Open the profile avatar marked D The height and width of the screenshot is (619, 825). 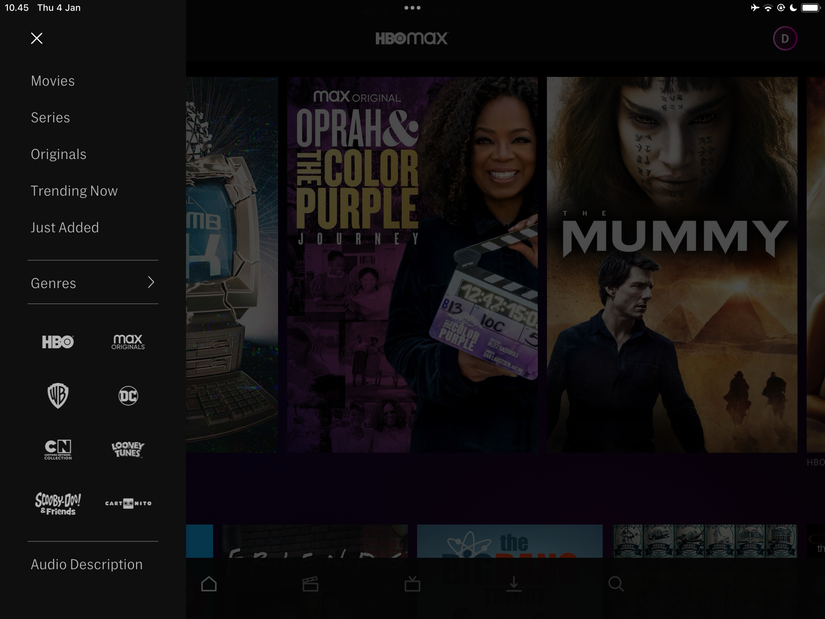[x=784, y=37]
